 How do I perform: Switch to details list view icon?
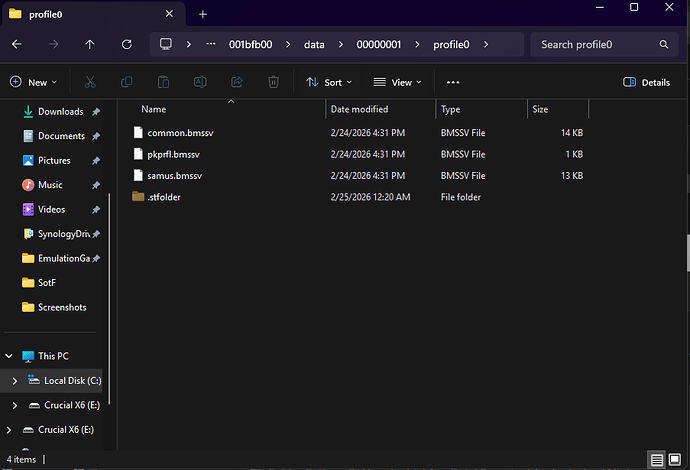pyautogui.click(x=657, y=459)
